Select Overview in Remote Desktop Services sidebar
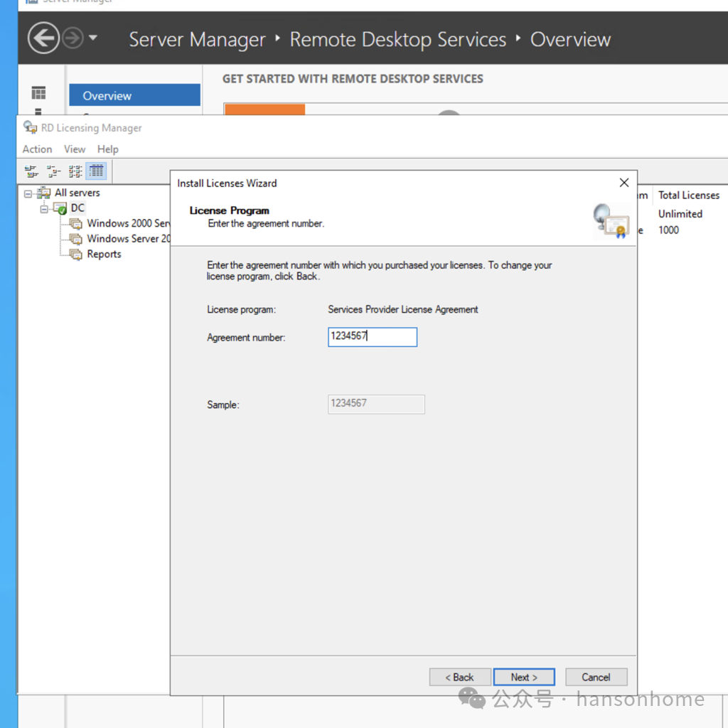Viewport: 728px width, 728px height. pyautogui.click(x=107, y=96)
